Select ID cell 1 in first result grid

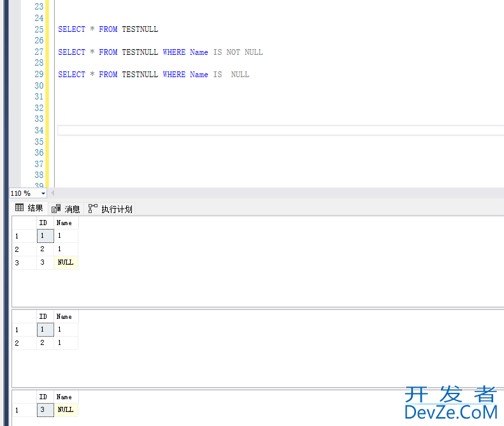(45, 236)
